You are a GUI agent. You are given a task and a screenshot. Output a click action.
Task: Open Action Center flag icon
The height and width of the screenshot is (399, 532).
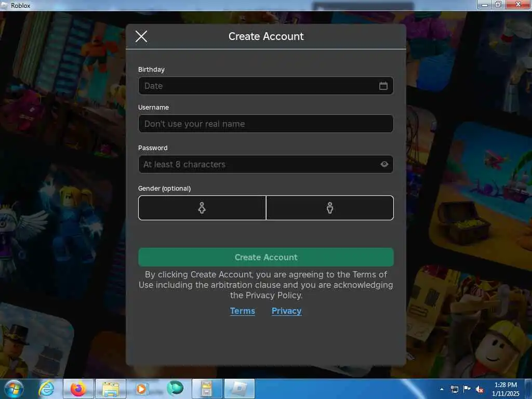(x=467, y=389)
